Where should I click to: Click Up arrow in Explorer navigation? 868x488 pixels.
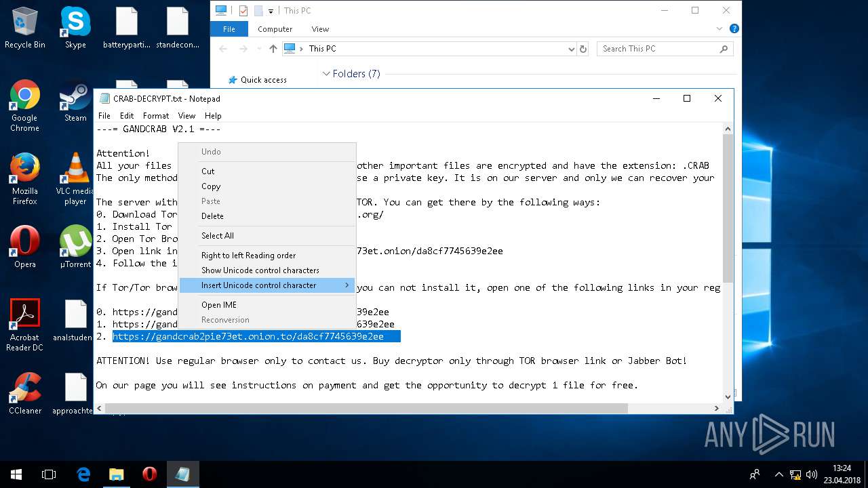point(273,49)
